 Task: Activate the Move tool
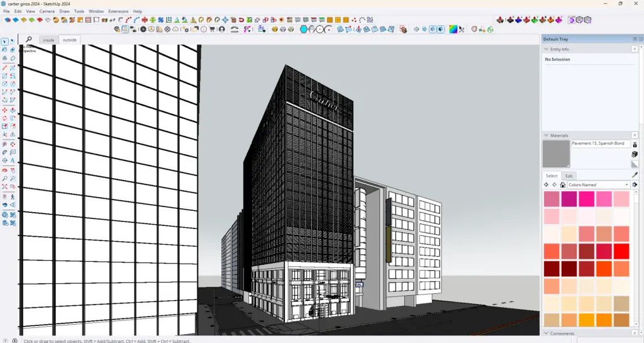4,110
